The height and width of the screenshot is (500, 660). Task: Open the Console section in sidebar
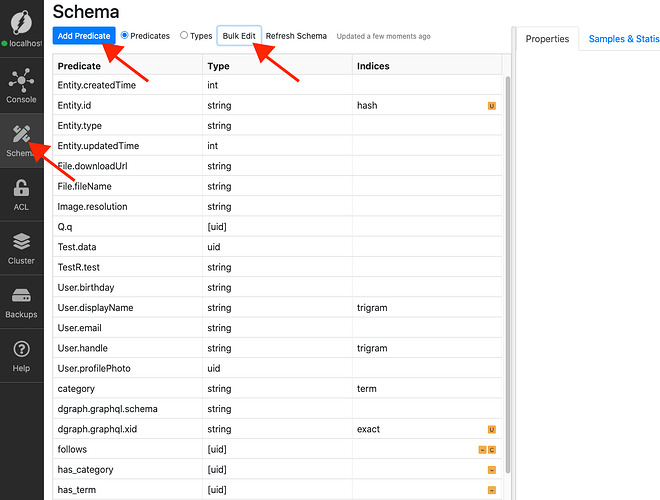pyautogui.click(x=21, y=86)
